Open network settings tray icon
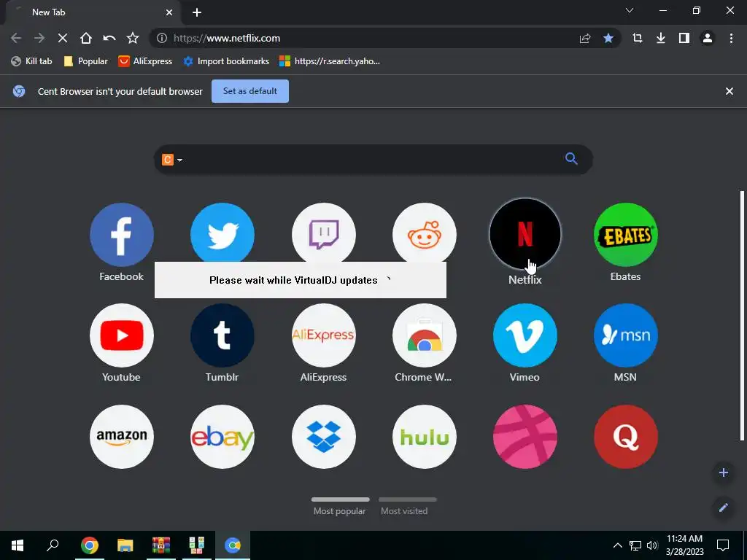 pyautogui.click(x=635, y=545)
